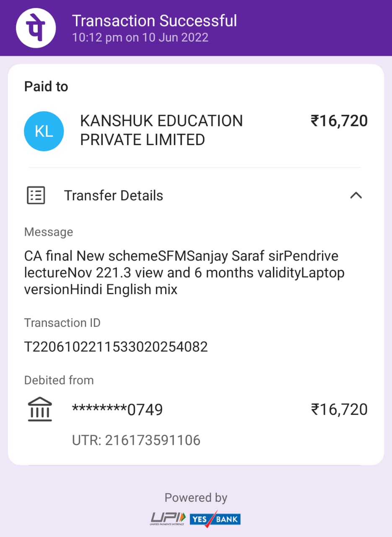The width and height of the screenshot is (392, 537).
Task: Tap the masked account number ending 0749
Action: coord(117,409)
